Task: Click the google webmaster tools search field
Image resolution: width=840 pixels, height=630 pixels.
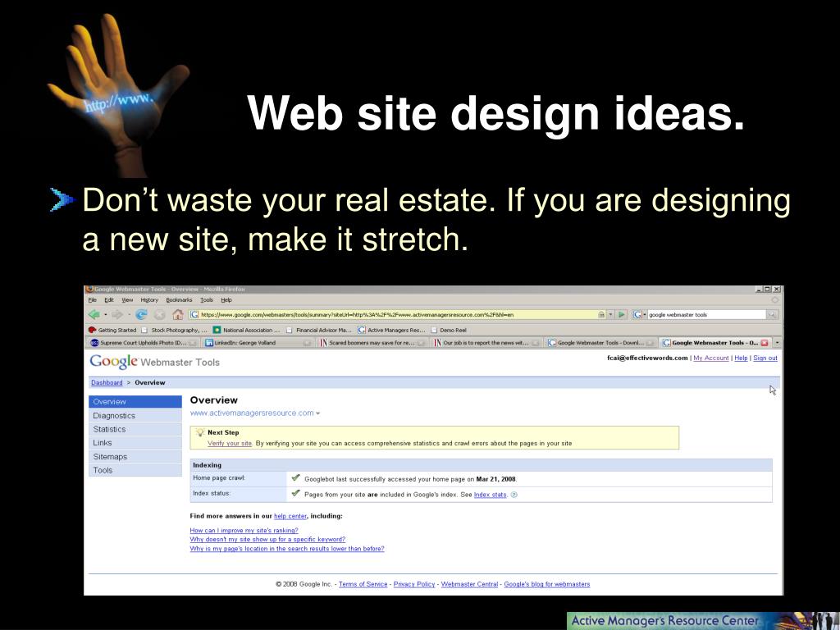Action: pos(706,314)
